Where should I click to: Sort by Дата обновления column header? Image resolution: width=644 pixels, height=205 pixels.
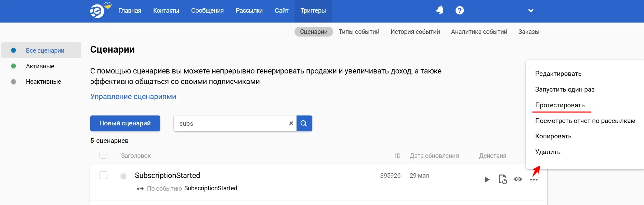434,156
